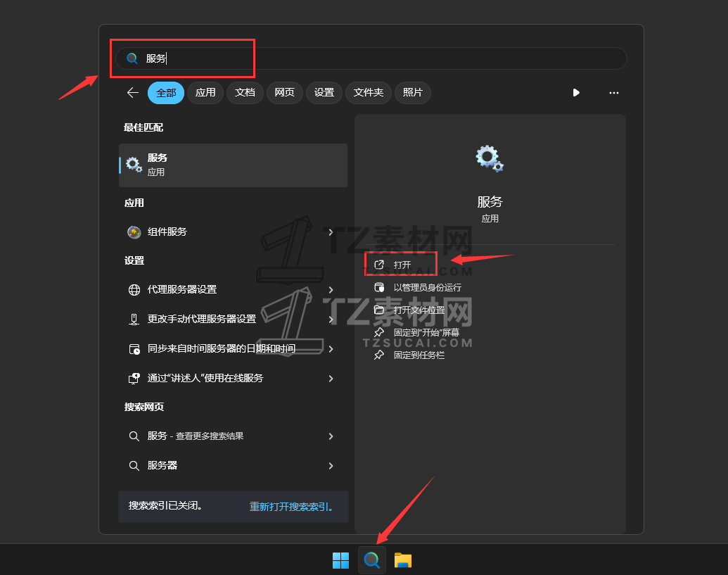Go back using the left arrow
This screenshot has width=728, height=575.
[x=133, y=92]
